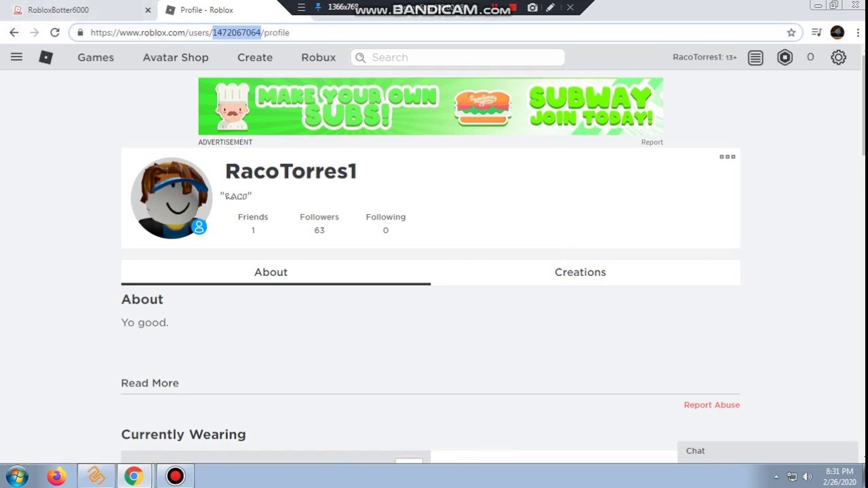Open the Create menu item

(x=255, y=58)
